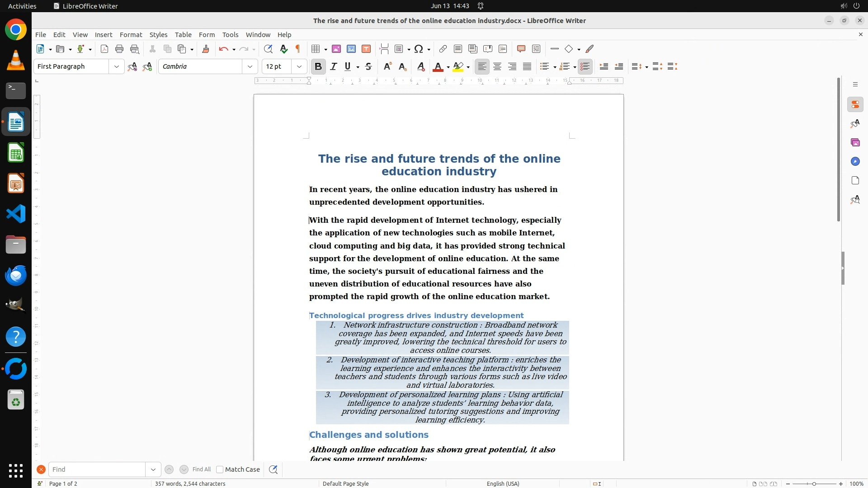Insert Image using toolbar icon
868x488 pixels.
[336, 49]
